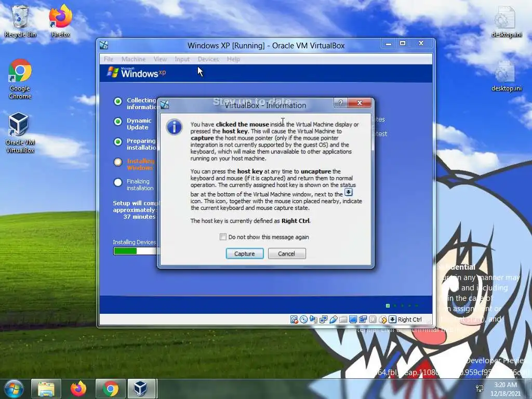The height and width of the screenshot is (399, 532).
Task: Open Chrome from the taskbar
Action: (x=111, y=389)
